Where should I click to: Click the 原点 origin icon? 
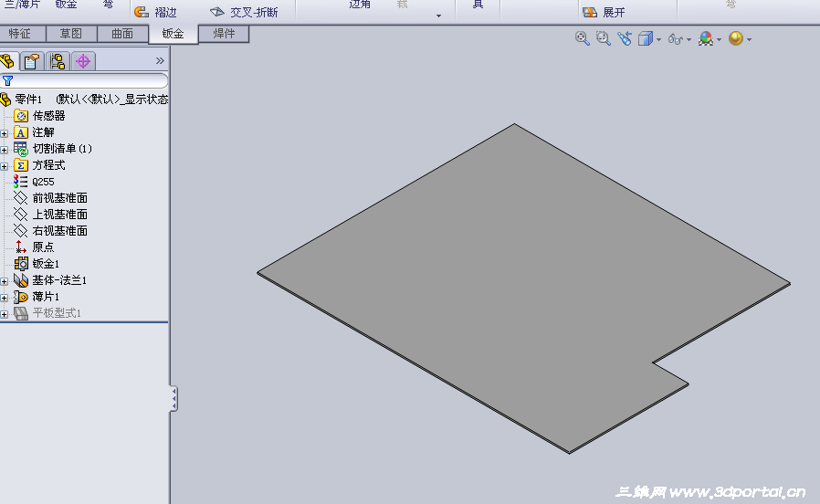[x=21, y=247]
